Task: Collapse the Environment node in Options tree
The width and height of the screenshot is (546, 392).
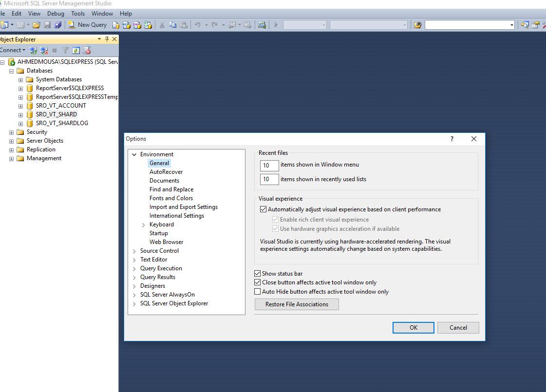Action: [x=134, y=154]
